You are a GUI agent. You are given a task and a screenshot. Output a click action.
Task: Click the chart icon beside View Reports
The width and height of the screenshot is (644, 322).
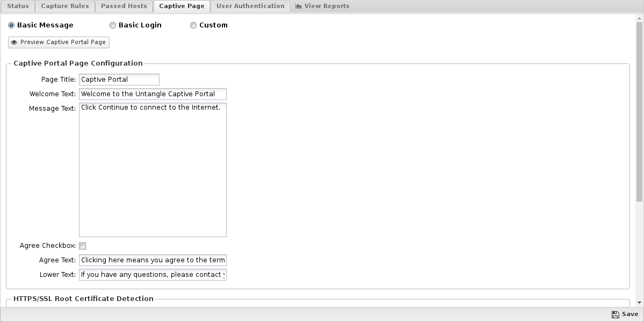pyautogui.click(x=299, y=6)
